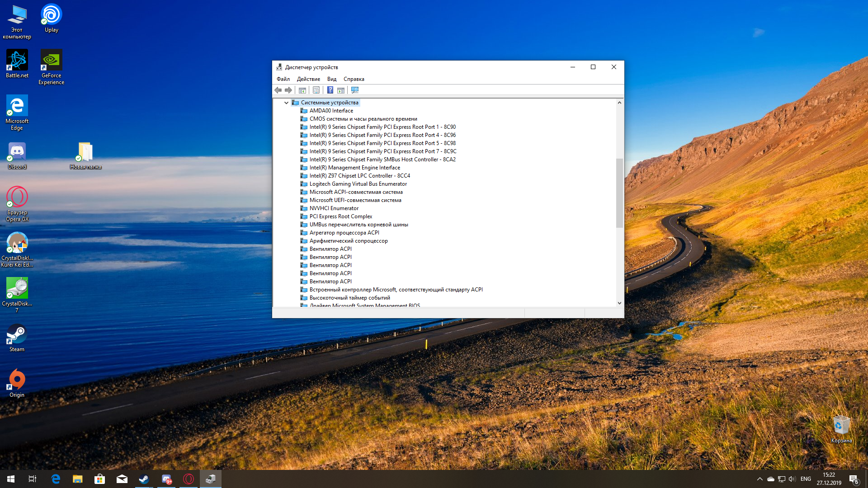Click the Back arrow in toolbar
The width and height of the screenshot is (868, 488).
point(278,90)
